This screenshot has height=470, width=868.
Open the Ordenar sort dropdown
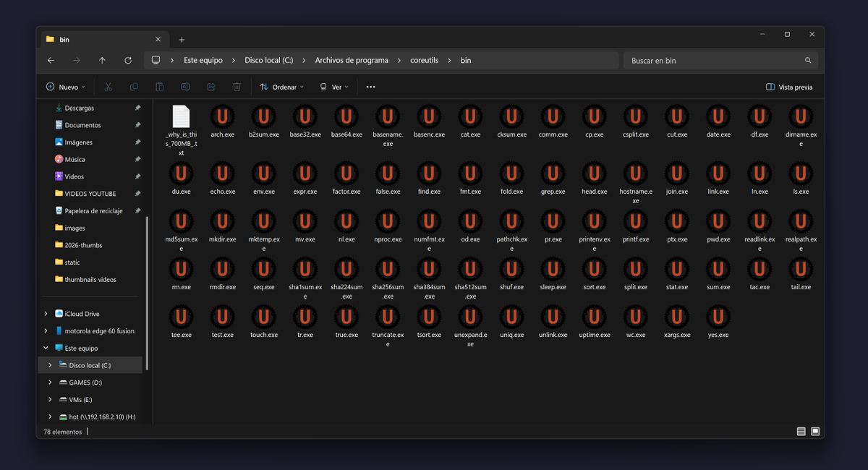click(282, 87)
